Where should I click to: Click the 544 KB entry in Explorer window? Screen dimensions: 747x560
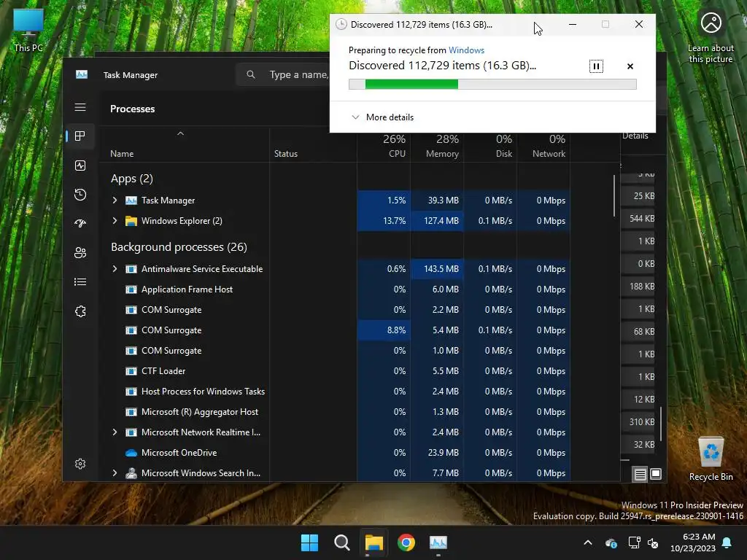coord(642,219)
